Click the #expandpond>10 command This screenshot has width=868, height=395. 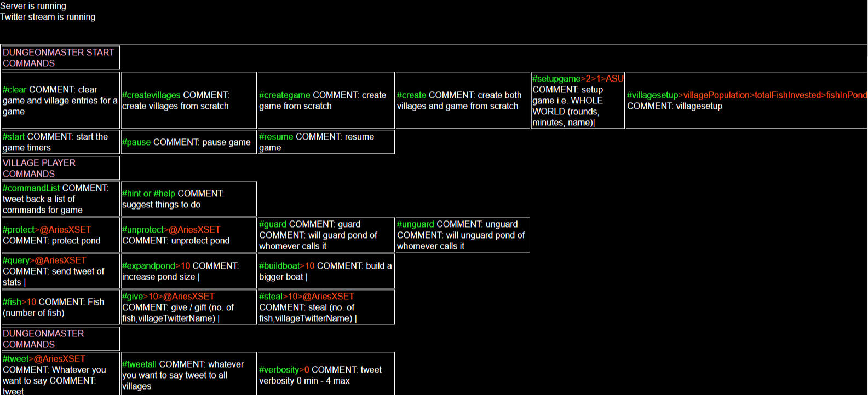coord(156,266)
